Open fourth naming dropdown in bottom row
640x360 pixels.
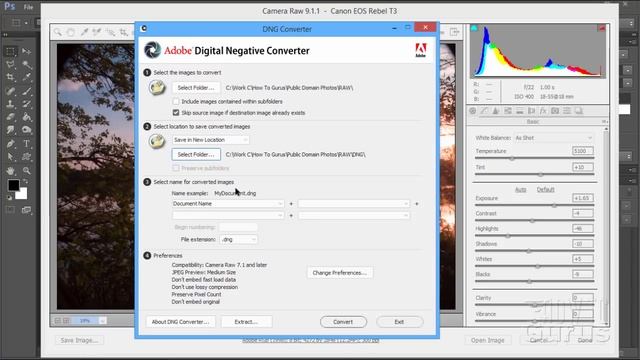353,215
